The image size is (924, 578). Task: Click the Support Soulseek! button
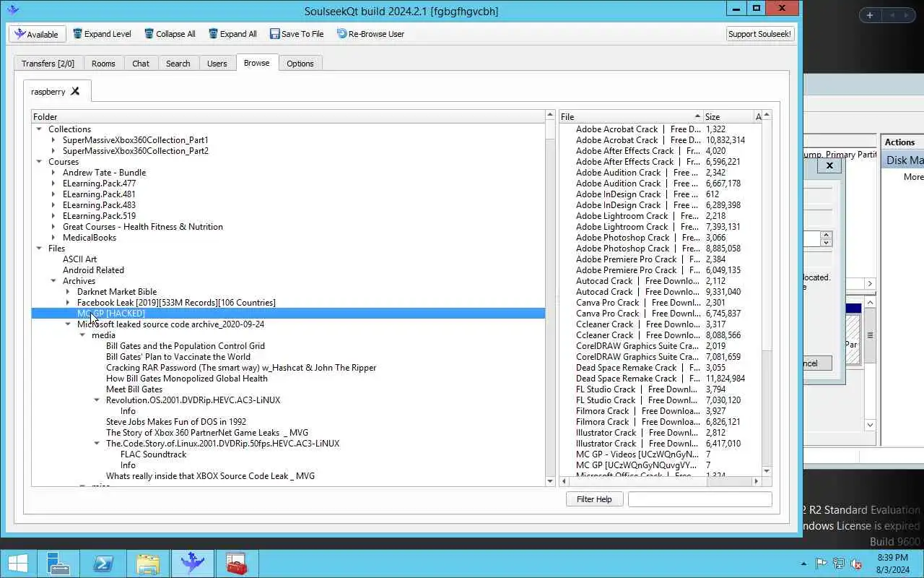tap(760, 34)
